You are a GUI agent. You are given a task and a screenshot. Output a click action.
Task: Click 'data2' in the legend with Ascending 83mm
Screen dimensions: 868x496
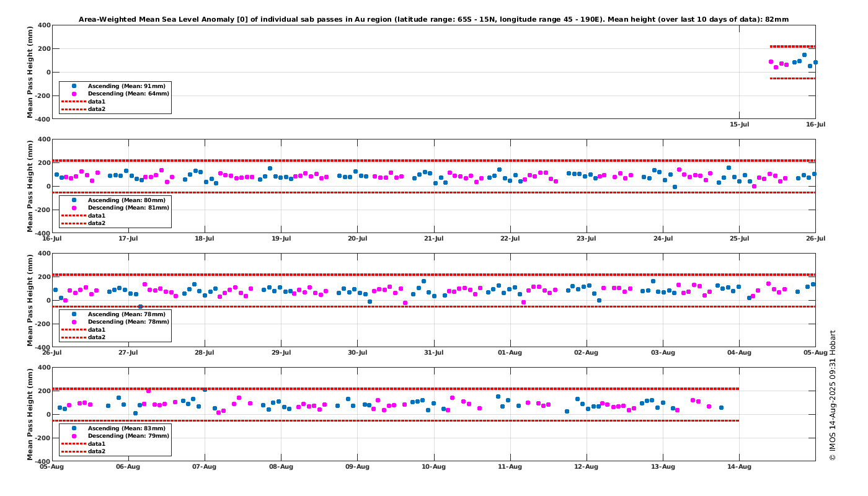coord(97,451)
